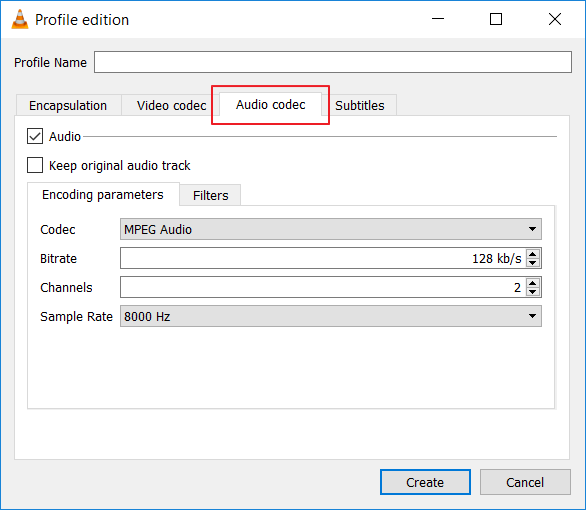Screen dimensions: 586x510
Task: Decrease bitrate with the down arrow
Action: click(533, 263)
